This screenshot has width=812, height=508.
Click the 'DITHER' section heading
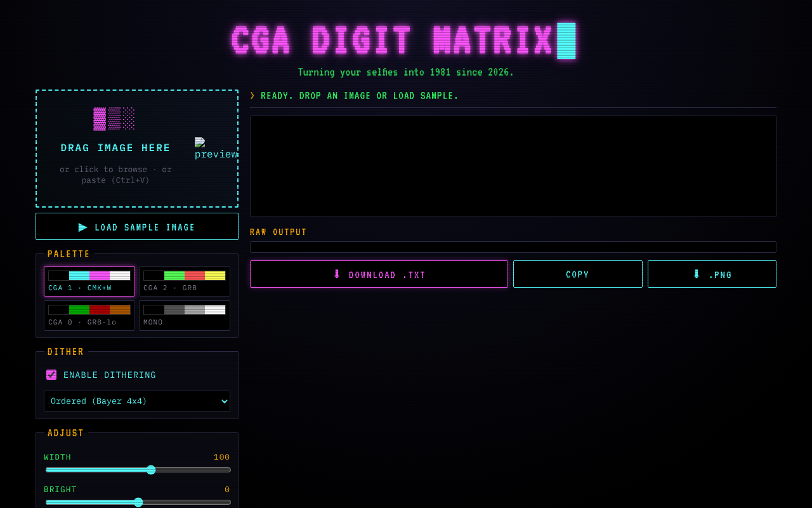(66, 352)
